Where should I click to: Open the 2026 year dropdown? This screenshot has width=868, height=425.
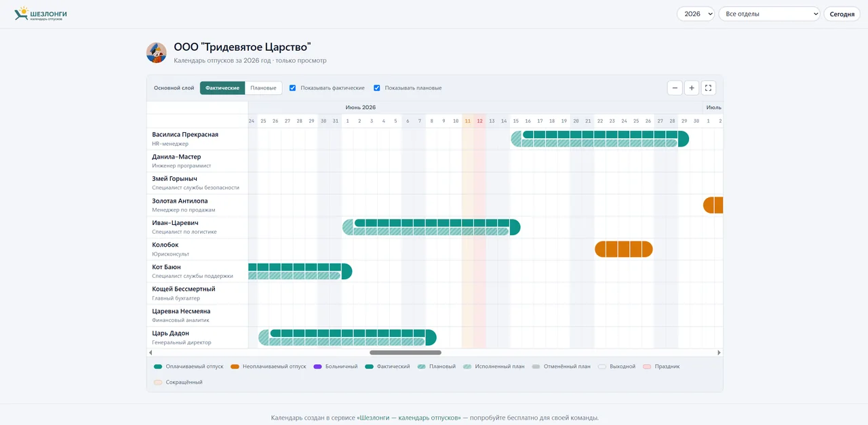point(696,14)
